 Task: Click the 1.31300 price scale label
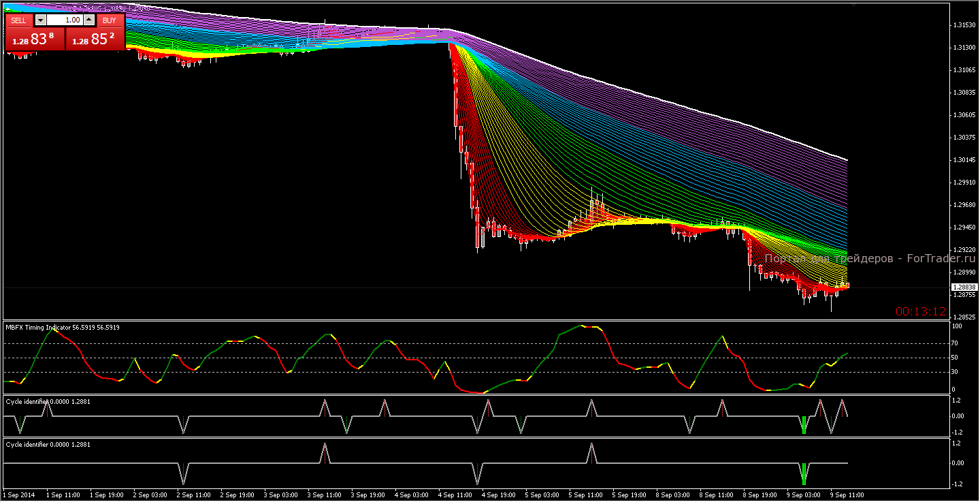click(x=964, y=48)
